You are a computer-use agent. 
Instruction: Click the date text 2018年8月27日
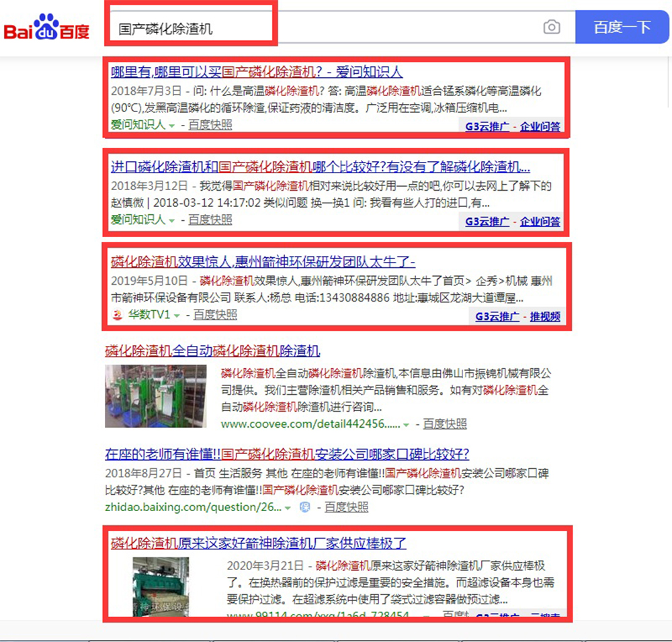[144, 473]
